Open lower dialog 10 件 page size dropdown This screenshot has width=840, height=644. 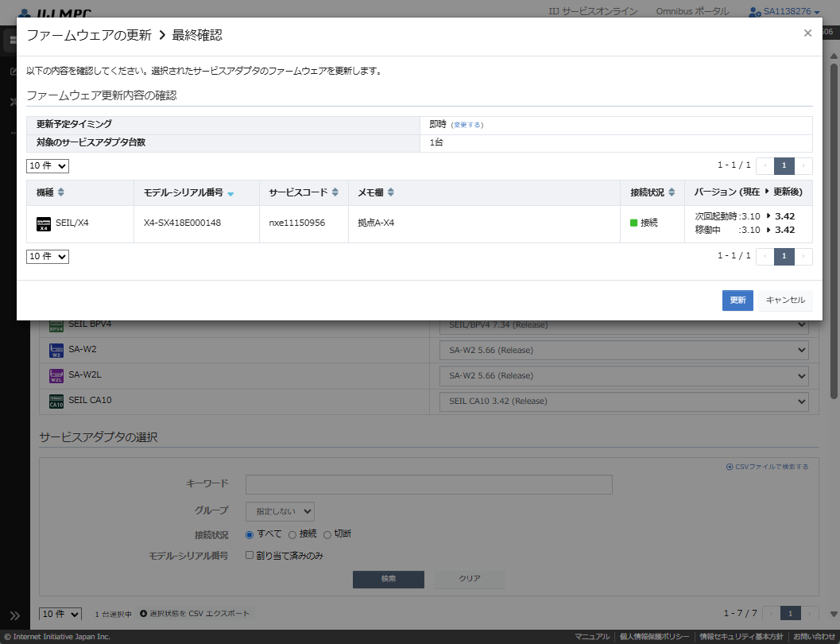[48, 257]
